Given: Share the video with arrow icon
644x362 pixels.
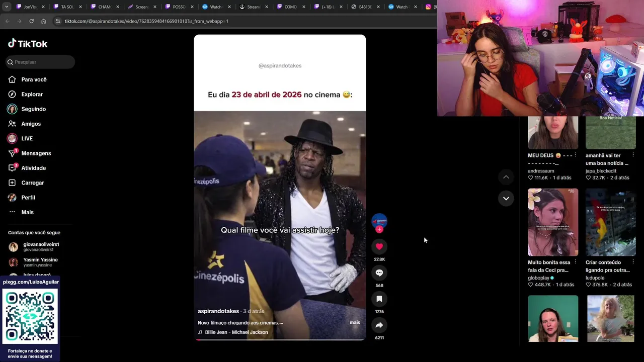Looking at the screenshot, I should coord(379,325).
